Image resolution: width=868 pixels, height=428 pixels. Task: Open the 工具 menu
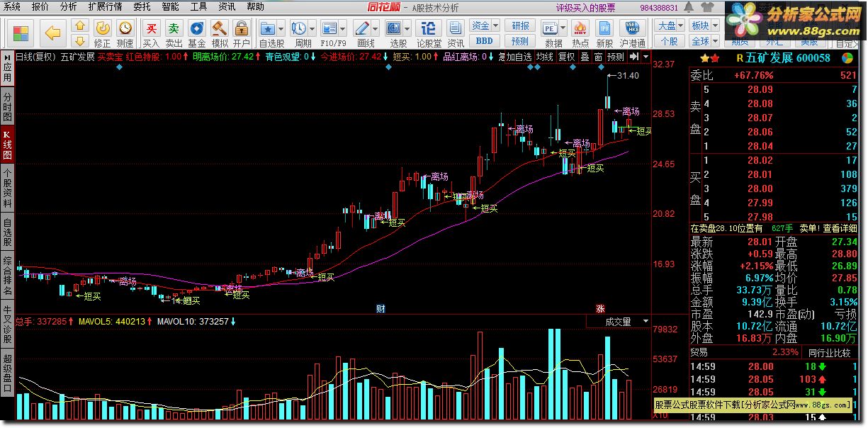(198, 6)
